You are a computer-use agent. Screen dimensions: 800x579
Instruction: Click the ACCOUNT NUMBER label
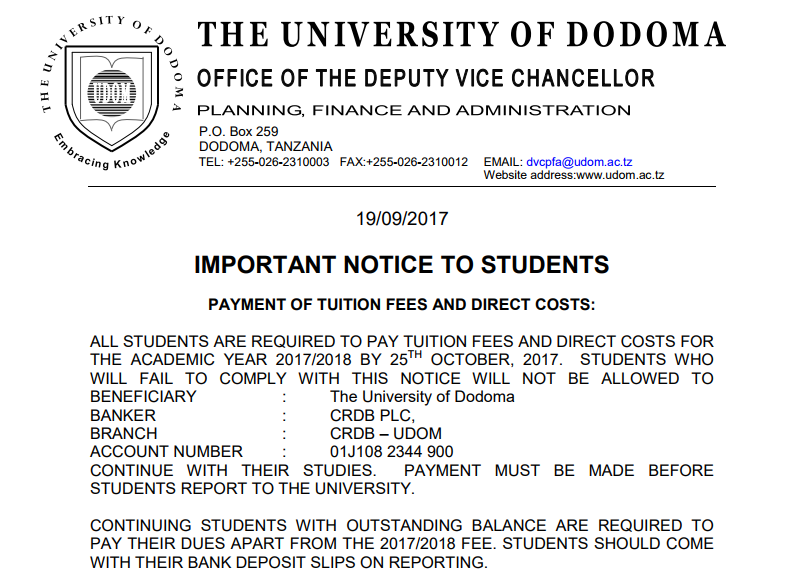[166, 452]
